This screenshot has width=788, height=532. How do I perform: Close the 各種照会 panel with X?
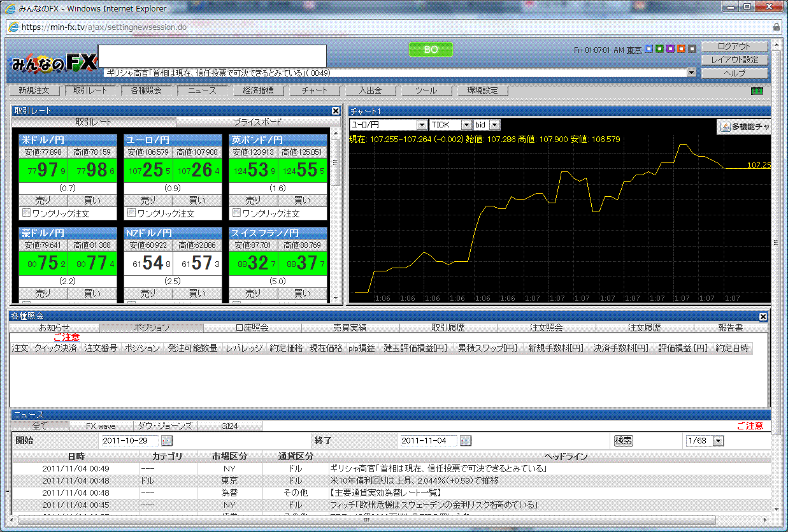click(763, 317)
